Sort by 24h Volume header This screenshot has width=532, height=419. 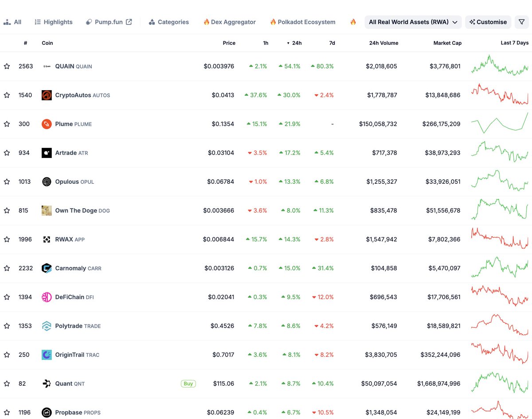(383, 43)
